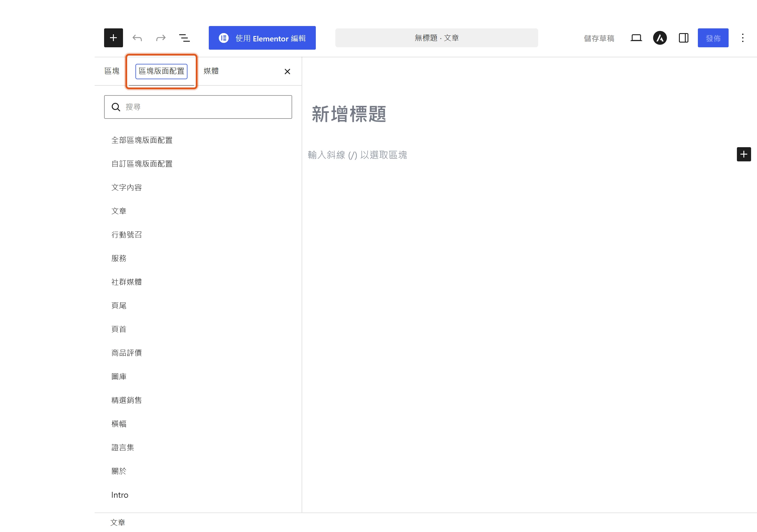The width and height of the screenshot is (757, 532).
Task: Redo the last change
Action: (x=161, y=38)
